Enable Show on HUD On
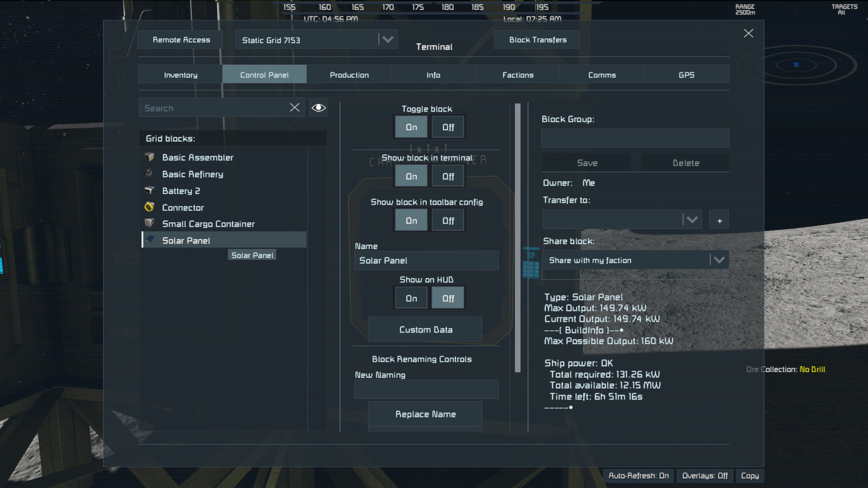This screenshot has width=868, height=488. point(411,298)
